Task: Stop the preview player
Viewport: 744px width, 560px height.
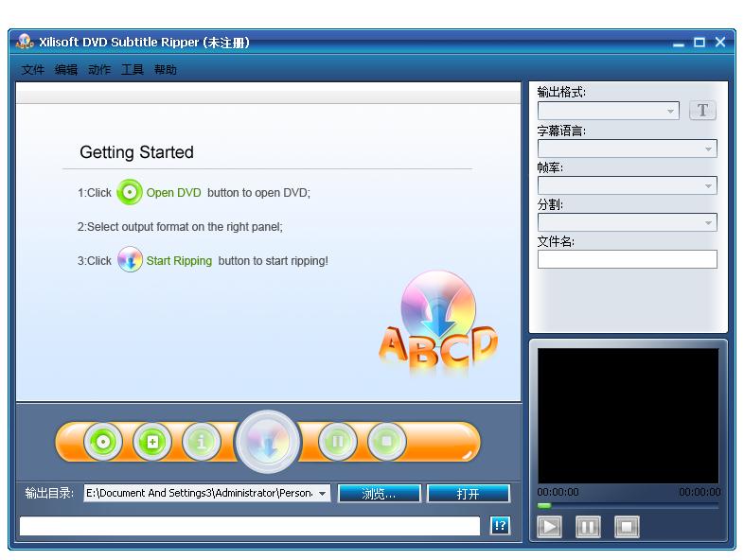Action: coord(627,527)
